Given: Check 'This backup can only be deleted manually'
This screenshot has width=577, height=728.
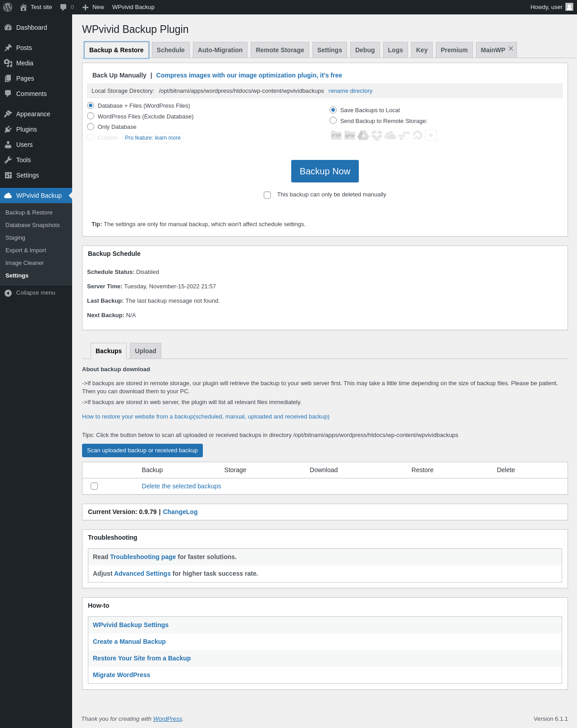Looking at the screenshot, I should [x=267, y=195].
